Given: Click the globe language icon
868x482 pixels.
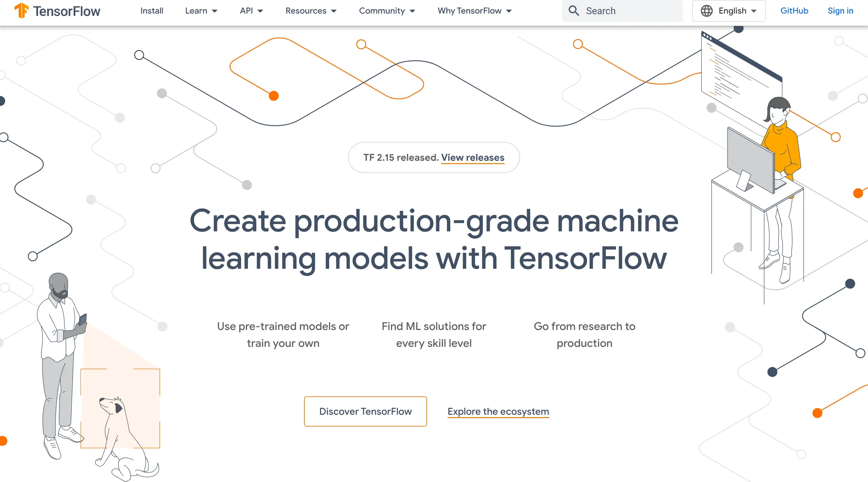Looking at the screenshot, I should 706,11.
